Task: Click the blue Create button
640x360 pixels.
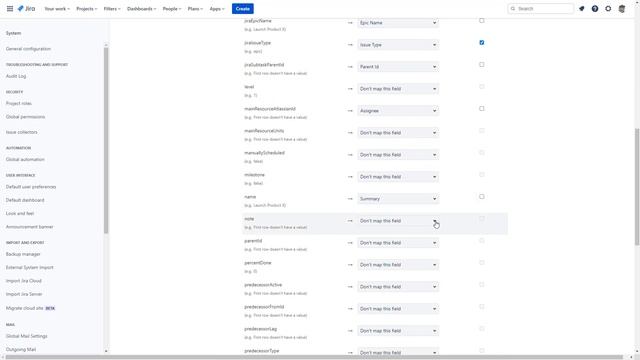Action: point(242,9)
